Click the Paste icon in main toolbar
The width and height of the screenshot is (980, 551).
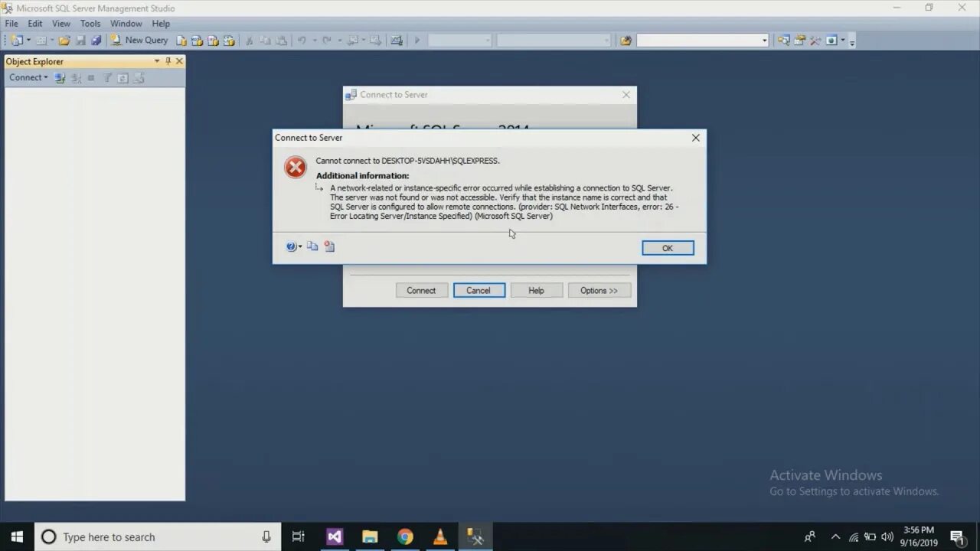point(281,40)
